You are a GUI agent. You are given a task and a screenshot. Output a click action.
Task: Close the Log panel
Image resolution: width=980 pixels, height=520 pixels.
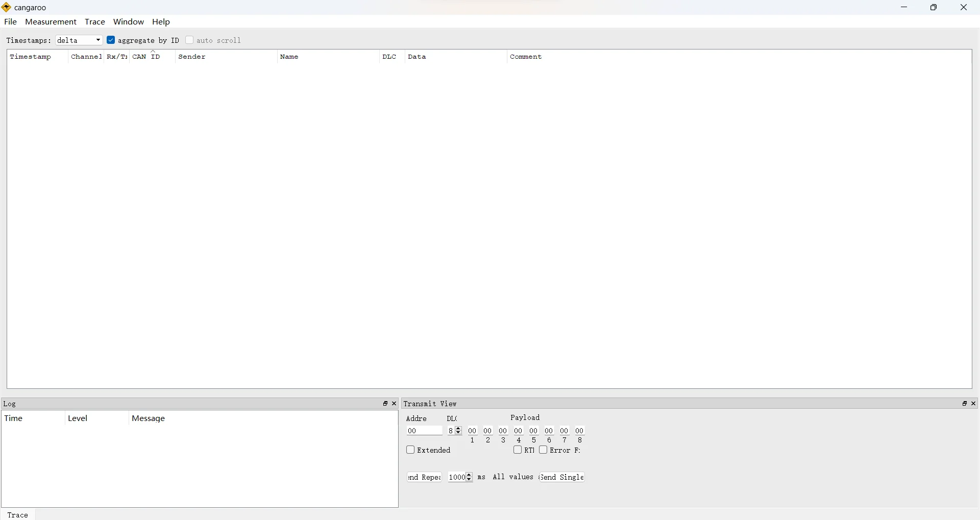click(x=395, y=404)
